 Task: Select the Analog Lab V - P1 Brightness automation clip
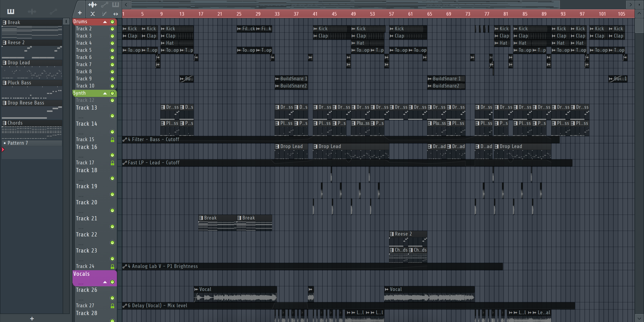tap(313, 266)
